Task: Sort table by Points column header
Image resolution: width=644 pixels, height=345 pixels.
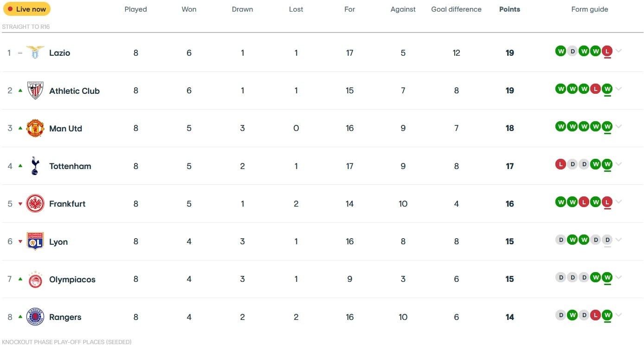Action: [509, 9]
